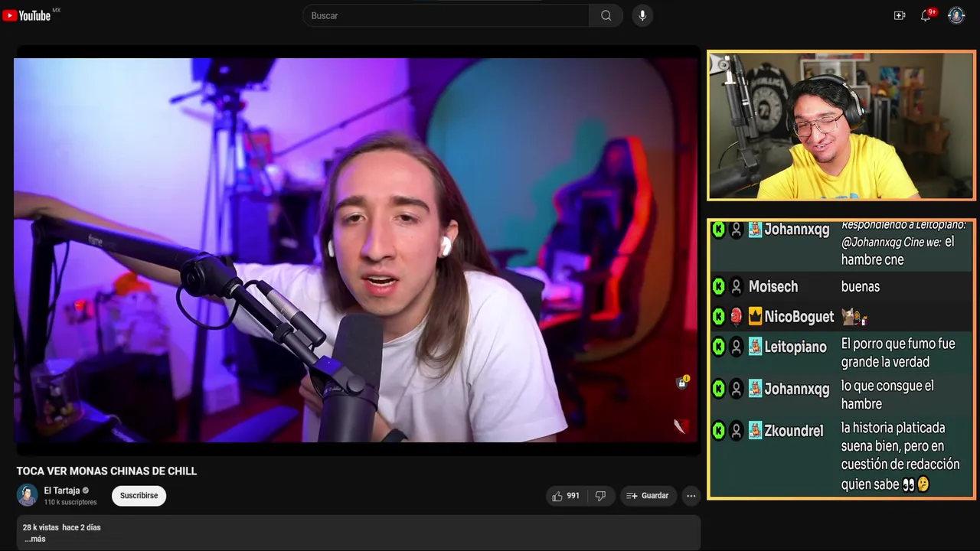Dislike the video with thumbs down
This screenshot has width=980, height=551.
click(600, 496)
